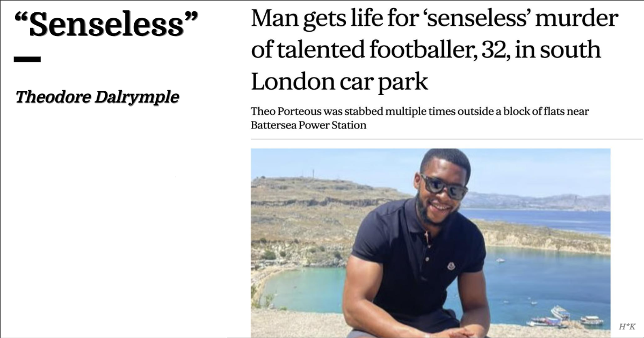
Task: Click the logo patch on the polo shirt
Action: click(x=451, y=265)
